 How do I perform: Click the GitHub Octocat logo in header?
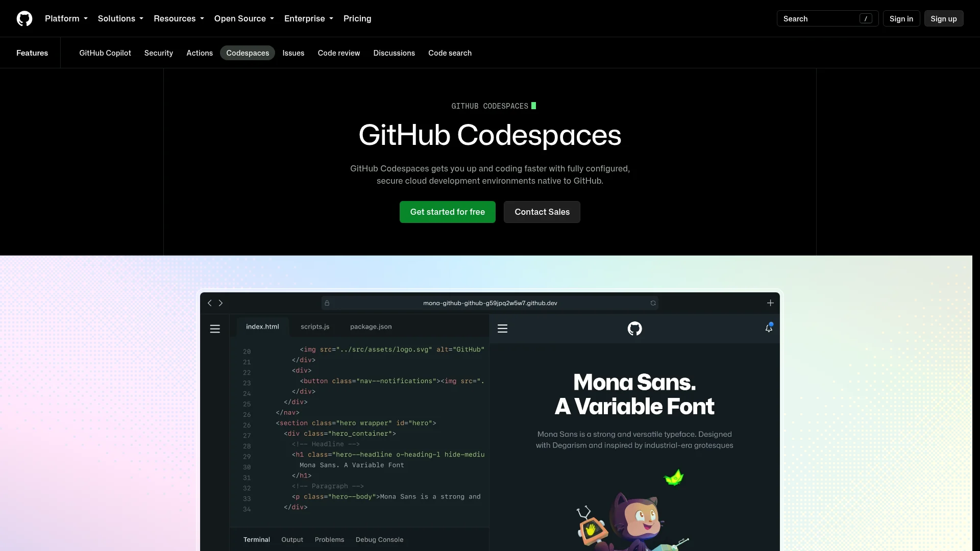(24, 18)
